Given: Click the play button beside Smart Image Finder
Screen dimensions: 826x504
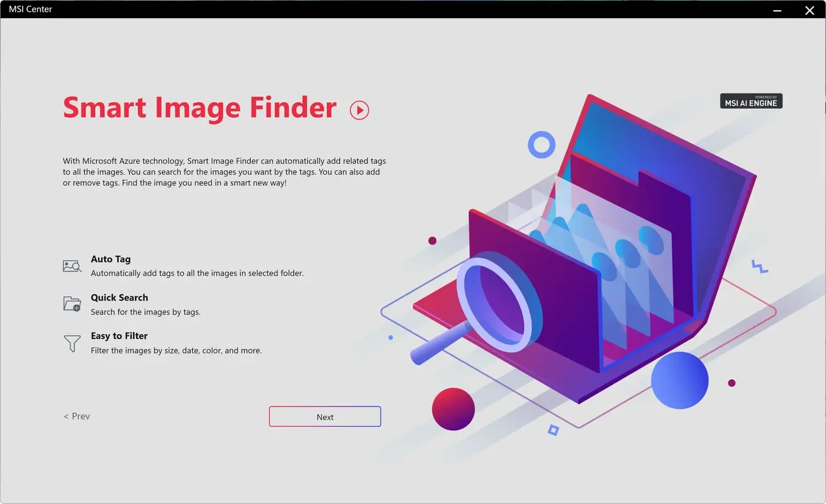Looking at the screenshot, I should pos(359,110).
